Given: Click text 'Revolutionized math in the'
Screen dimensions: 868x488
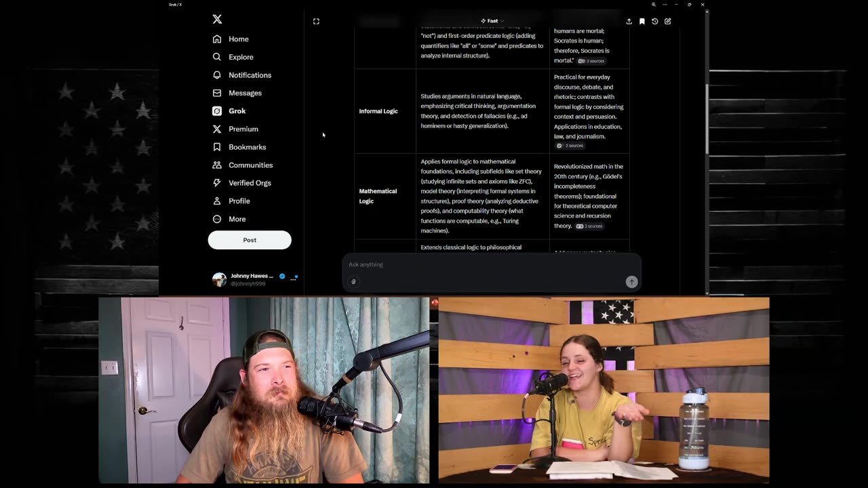Looking at the screenshot, I should point(588,166).
